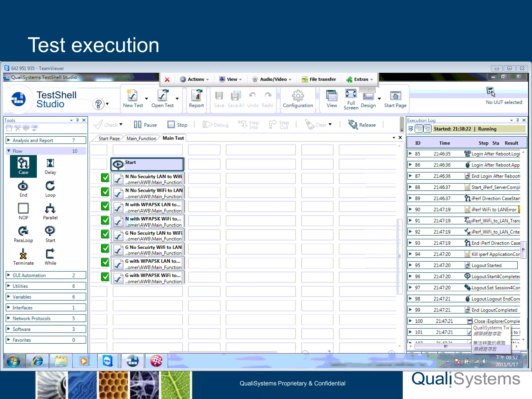Screen dimensions: 532x399
Task: Click the Time column header
Action: coord(444,143)
